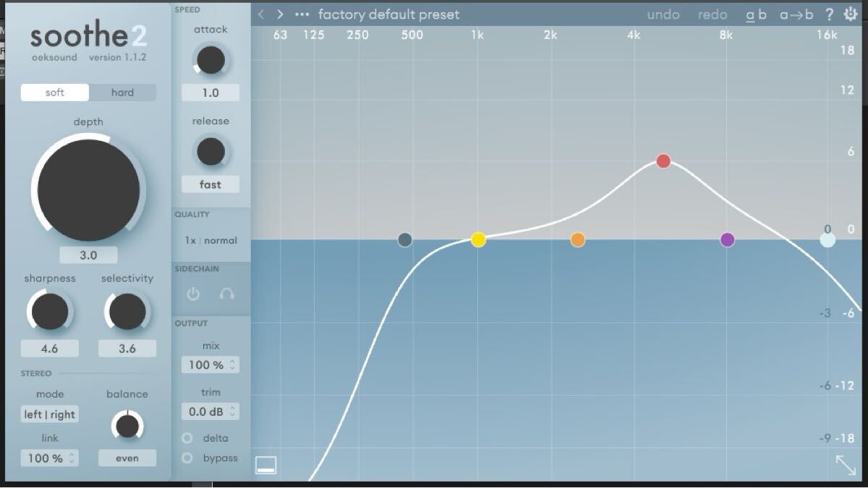Click the sharpness value field 4.6
Viewport: 868px width, 488px height.
[x=50, y=348]
